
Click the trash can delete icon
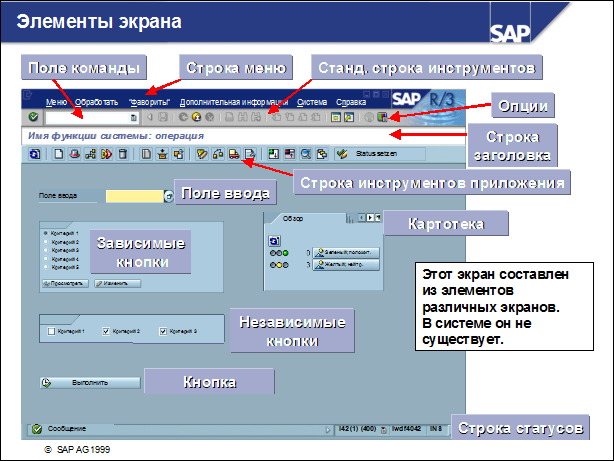click(122, 154)
